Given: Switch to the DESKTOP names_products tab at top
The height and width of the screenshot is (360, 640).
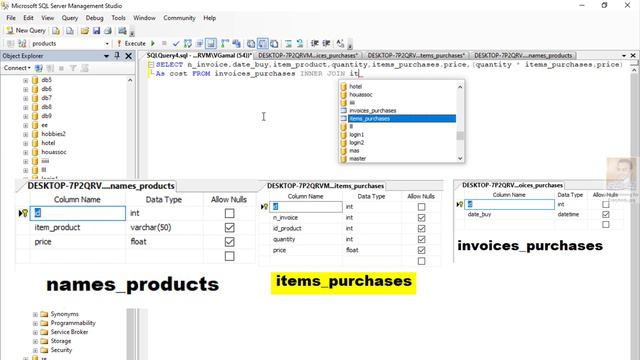Looking at the screenshot, I should click(x=523, y=56).
